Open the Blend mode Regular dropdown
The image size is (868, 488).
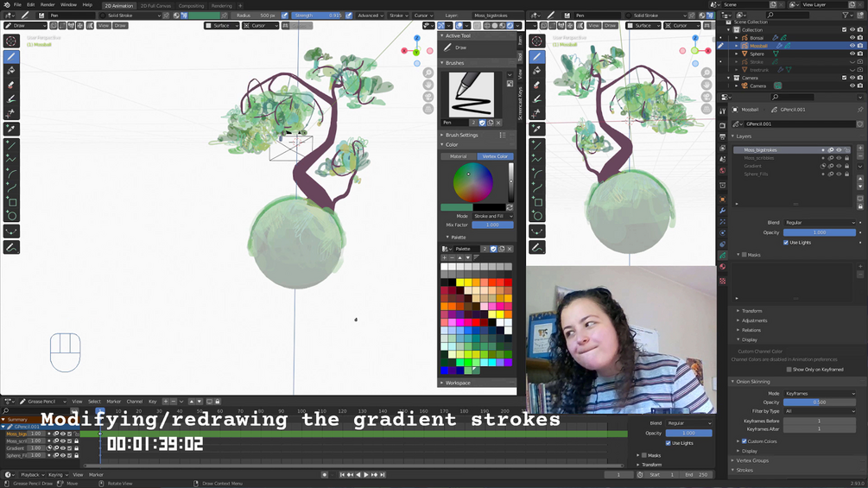[820, 223]
